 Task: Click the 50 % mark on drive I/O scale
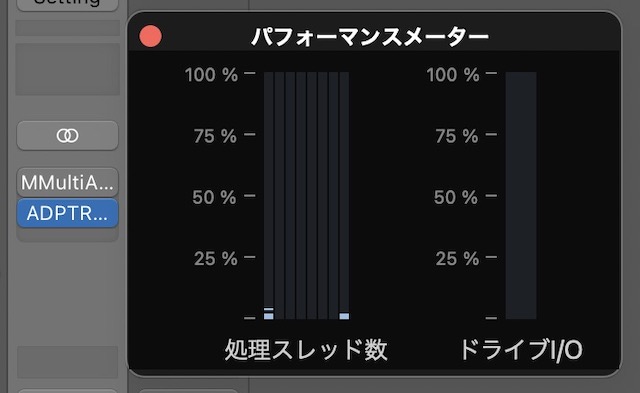(456, 197)
